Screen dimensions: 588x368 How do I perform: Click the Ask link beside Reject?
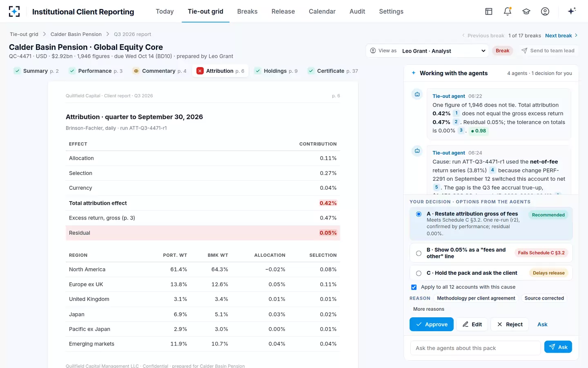542,324
